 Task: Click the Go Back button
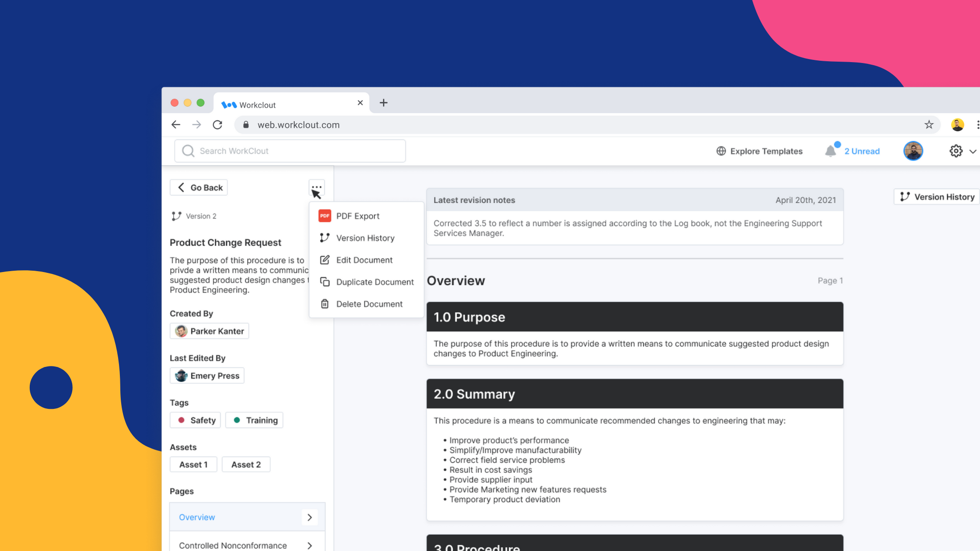198,187
